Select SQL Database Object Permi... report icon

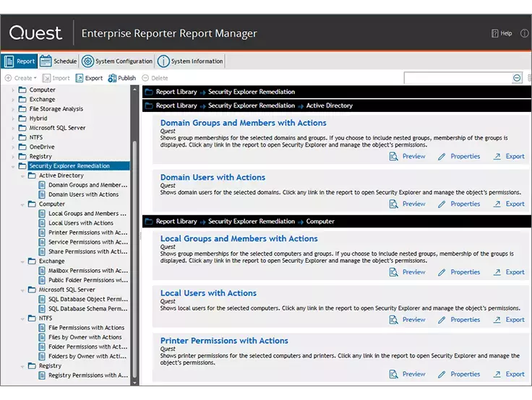42,299
